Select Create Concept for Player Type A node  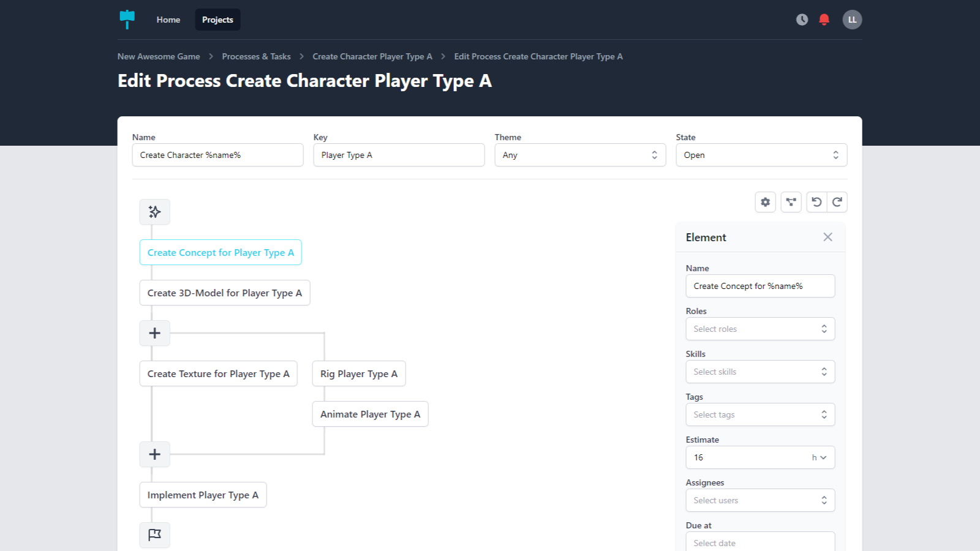(221, 252)
